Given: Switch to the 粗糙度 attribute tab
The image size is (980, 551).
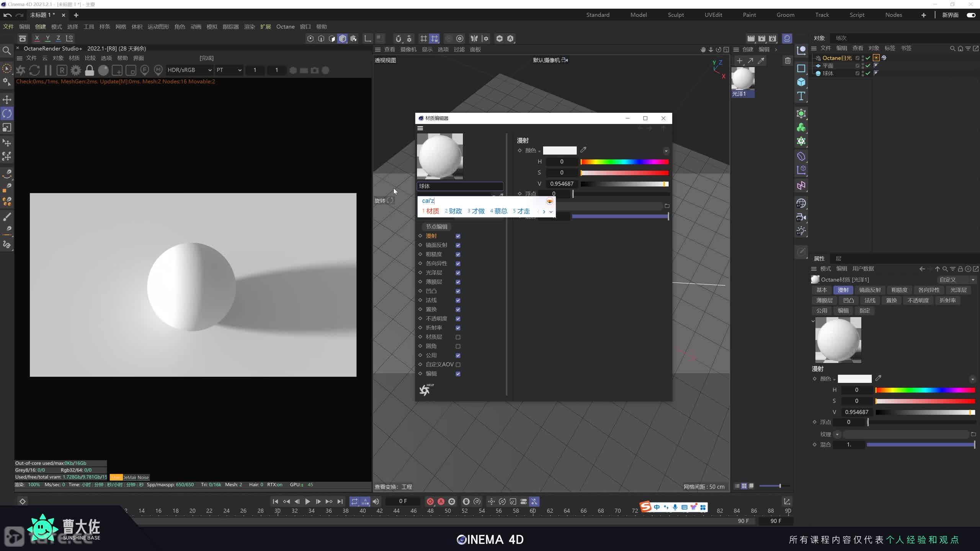Looking at the screenshot, I should pos(899,290).
